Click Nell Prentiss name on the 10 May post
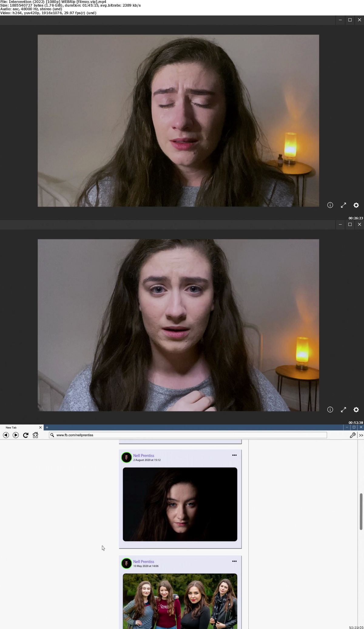This screenshot has height=629, width=364. tap(144, 562)
